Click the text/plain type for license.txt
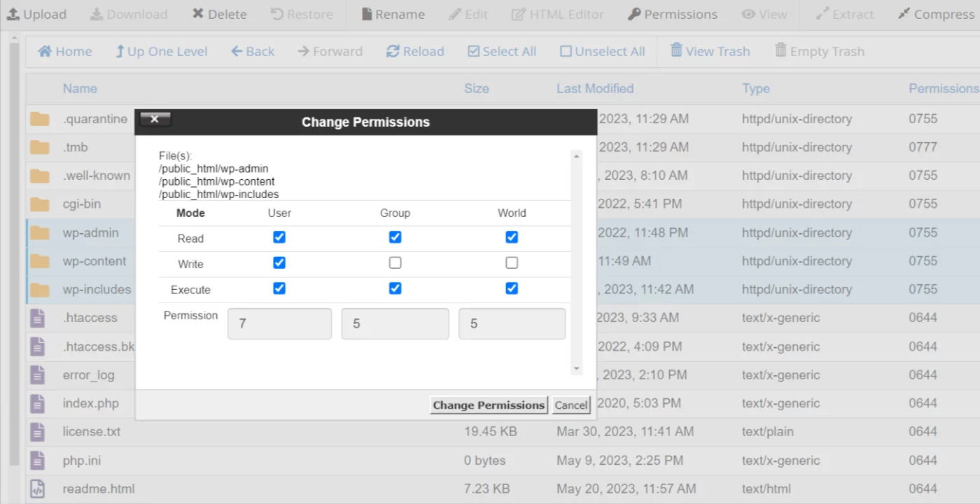The image size is (980, 504). tap(768, 432)
